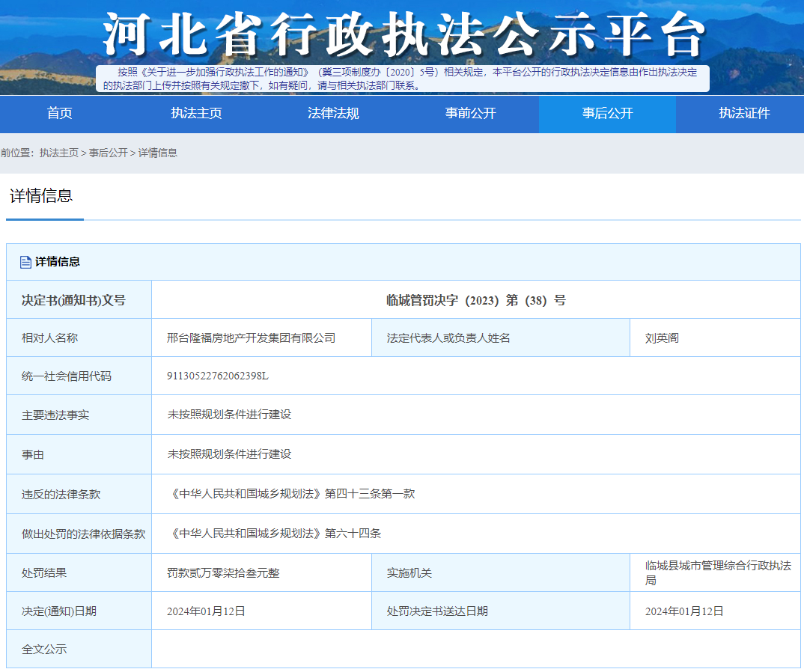804x672 pixels.
Task: Click the 事后公开 breadcrumb link
Action: 109,153
